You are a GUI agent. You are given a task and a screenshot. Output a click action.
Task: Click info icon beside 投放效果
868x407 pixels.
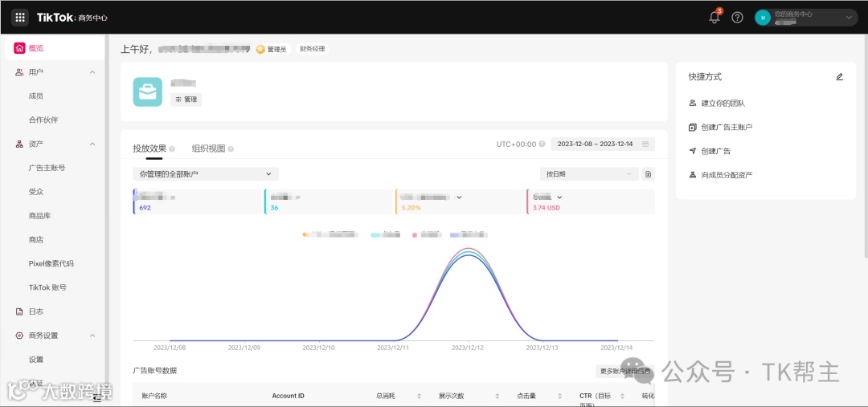coord(172,149)
